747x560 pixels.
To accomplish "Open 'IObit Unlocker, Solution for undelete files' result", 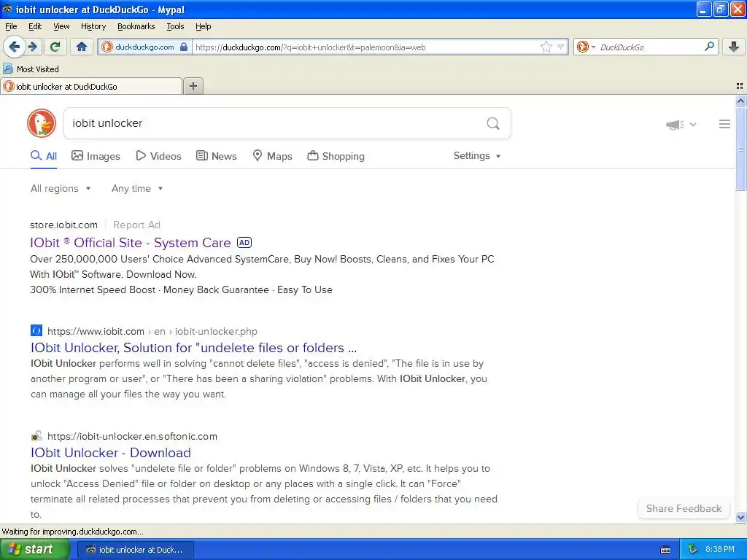I will pos(193,348).
